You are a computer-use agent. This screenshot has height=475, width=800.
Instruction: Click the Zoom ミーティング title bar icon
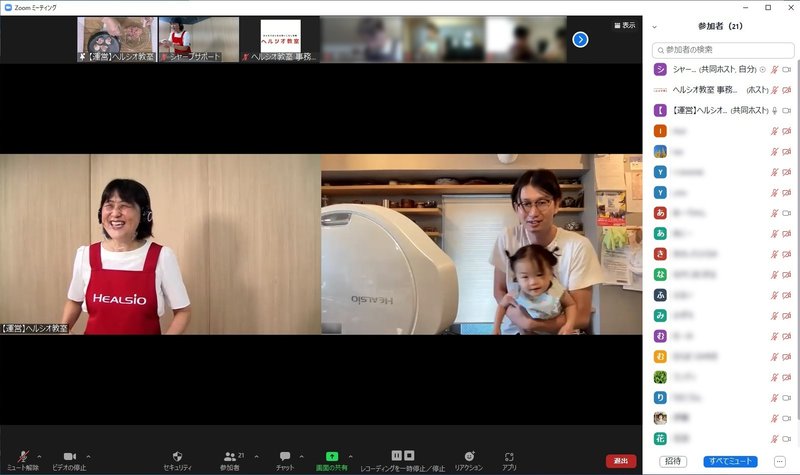point(8,8)
